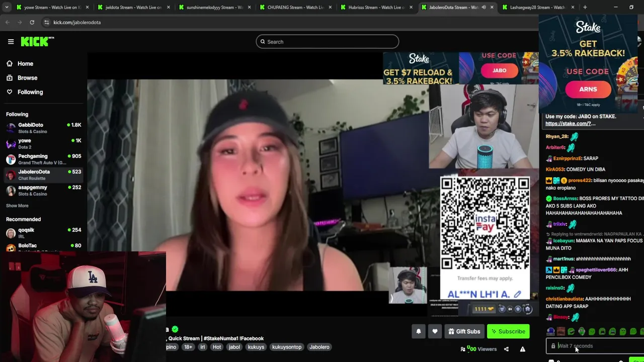
Task: Click the share stream icon
Action: click(x=506, y=349)
